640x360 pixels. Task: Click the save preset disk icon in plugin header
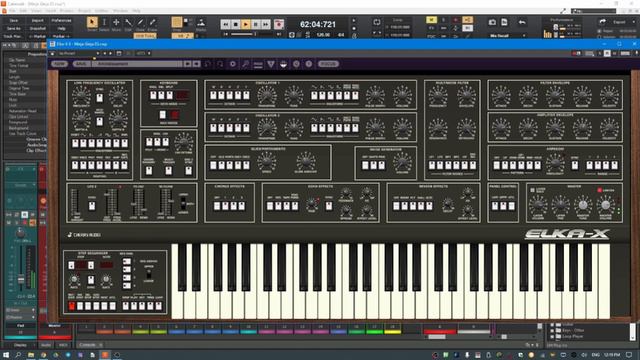pyautogui.click(x=118, y=53)
